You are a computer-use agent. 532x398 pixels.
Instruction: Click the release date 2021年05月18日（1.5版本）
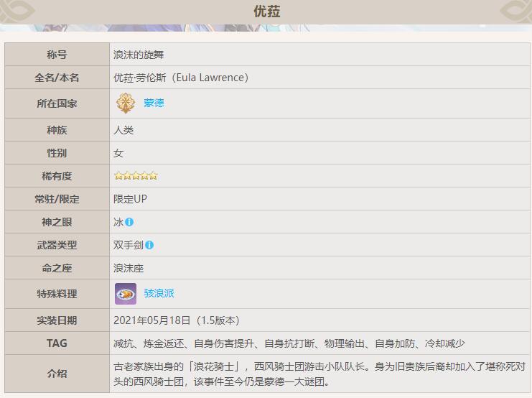[x=177, y=320]
